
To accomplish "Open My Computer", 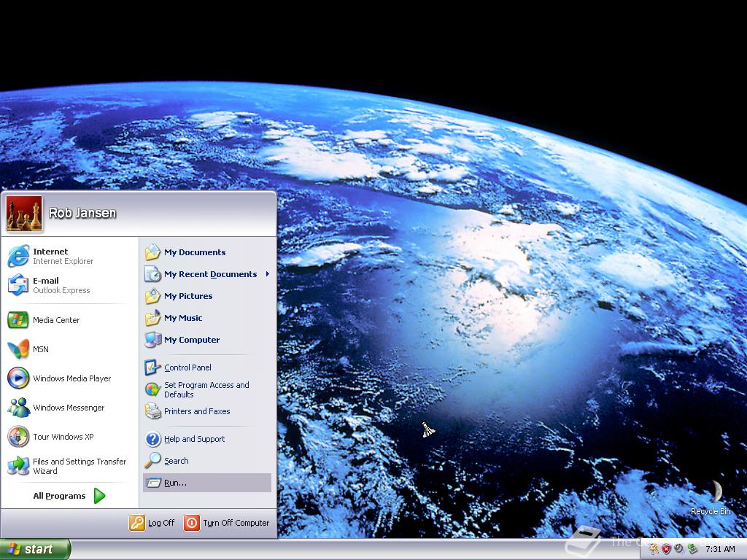I will [207, 340].
